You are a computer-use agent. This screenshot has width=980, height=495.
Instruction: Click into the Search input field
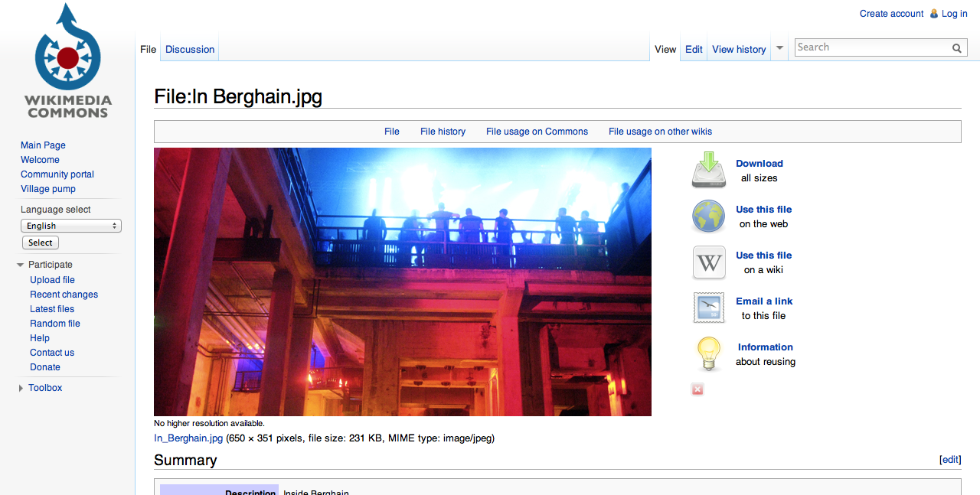pos(872,47)
